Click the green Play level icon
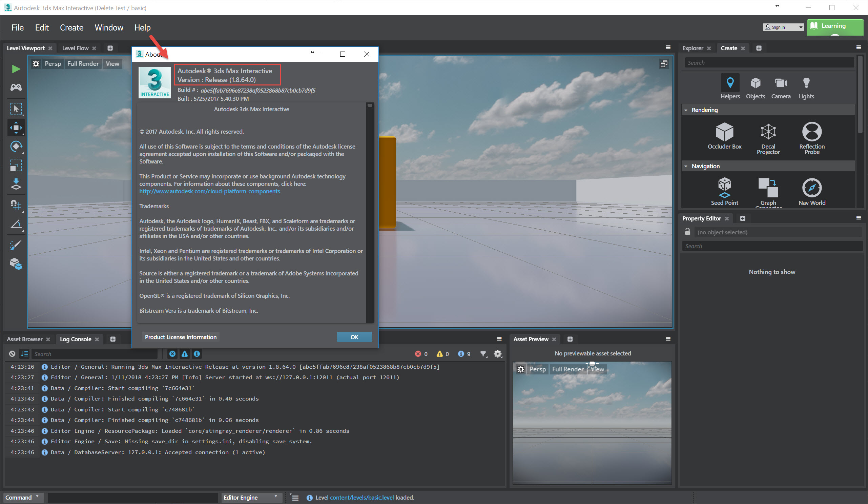 click(16, 69)
